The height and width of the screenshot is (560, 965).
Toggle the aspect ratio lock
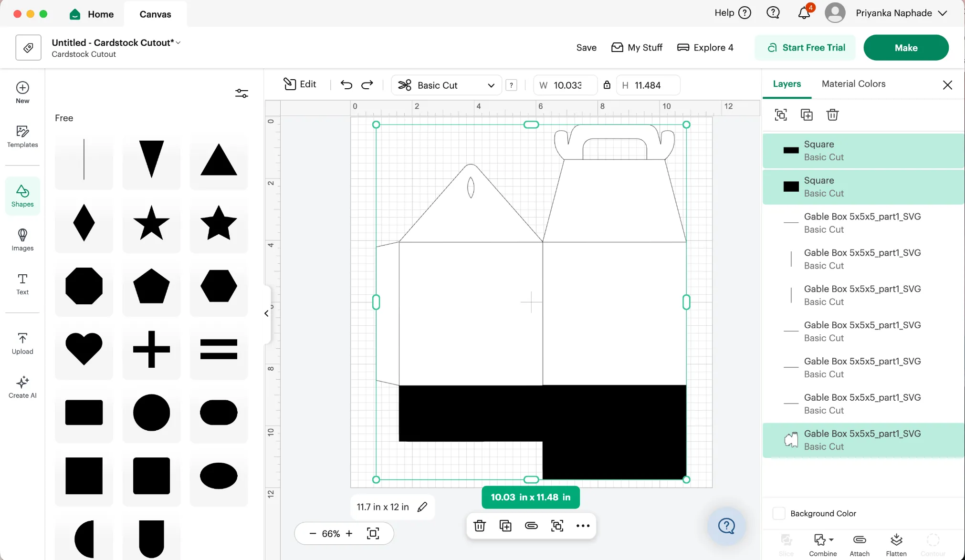607,85
